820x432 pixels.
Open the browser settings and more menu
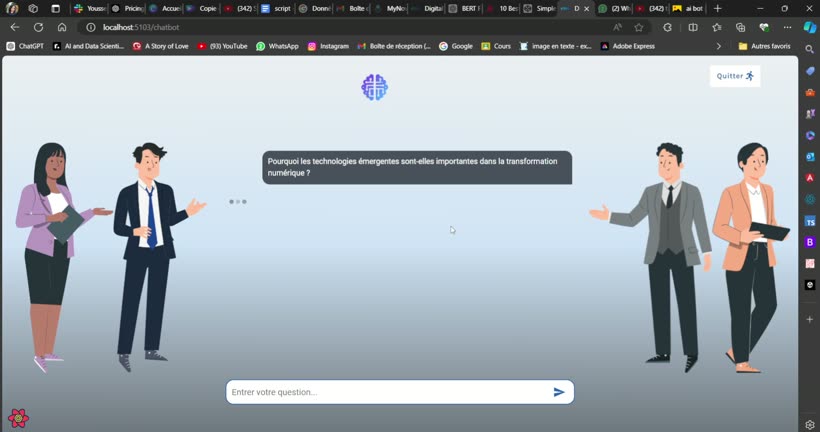[x=787, y=27]
